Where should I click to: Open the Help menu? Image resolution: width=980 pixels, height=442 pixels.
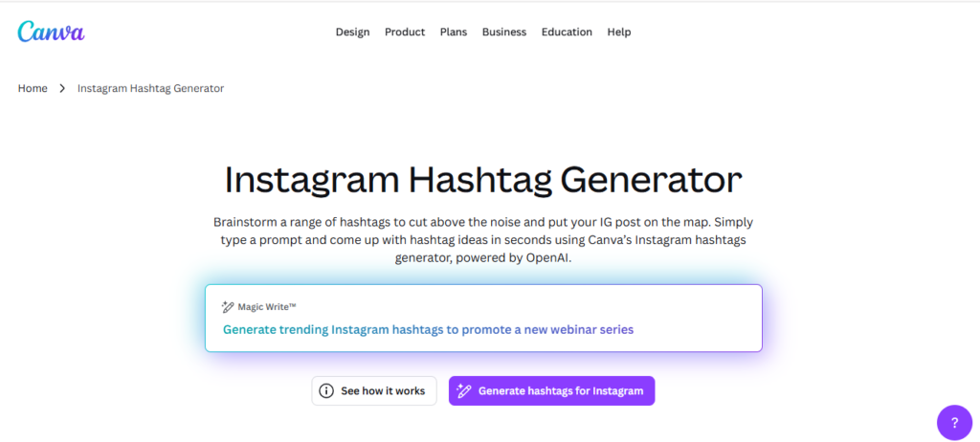[x=619, y=32]
